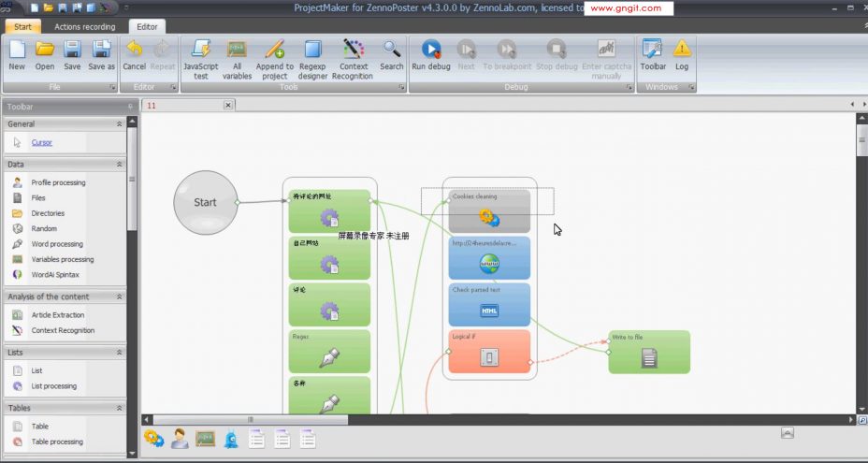Screen dimensions: 868x463
Task: Collapse the Lists section
Action: tap(119, 353)
